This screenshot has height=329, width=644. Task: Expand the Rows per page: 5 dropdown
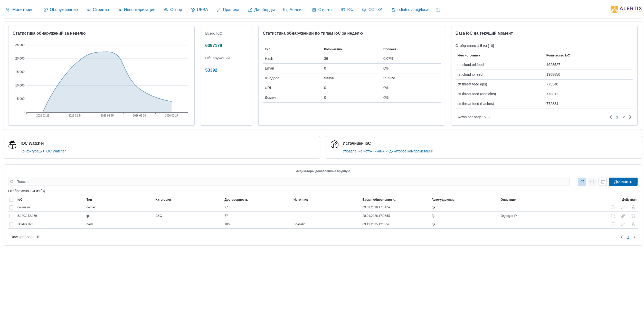pyautogui.click(x=474, y=117)
